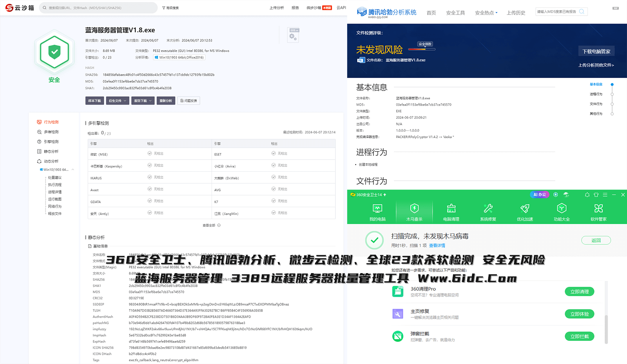Open 360 hamburger menu icon
The height and width of the screenshot is (364, 627).
tap(605, 194)
